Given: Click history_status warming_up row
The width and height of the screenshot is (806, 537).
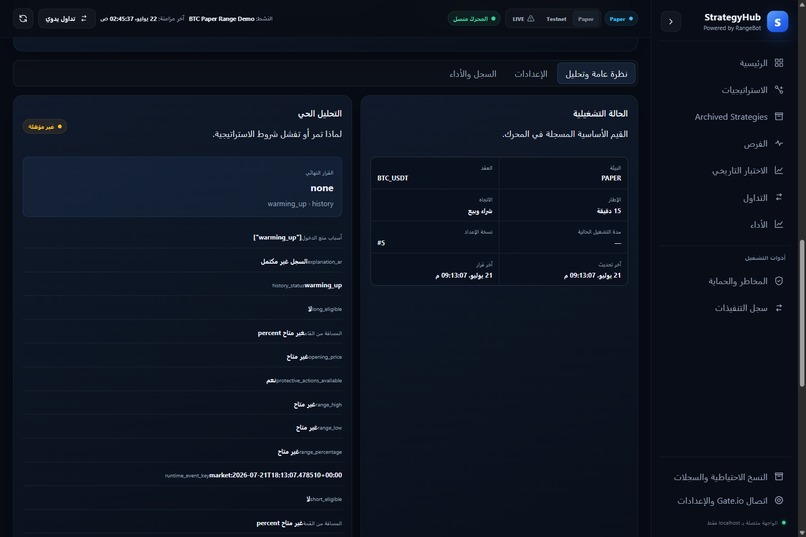Looking at the screenshot, I should click(182, 285).
